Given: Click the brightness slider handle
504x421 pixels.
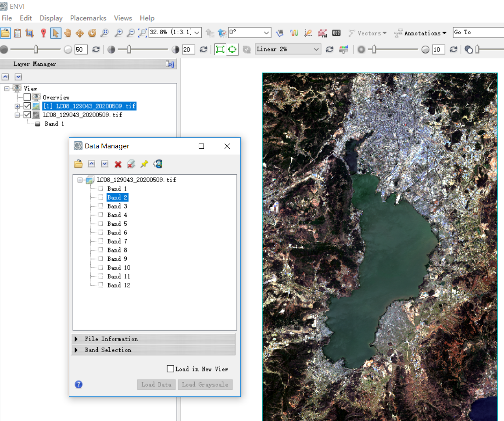Looking at the screenshot, I should [x=36, y=49].
